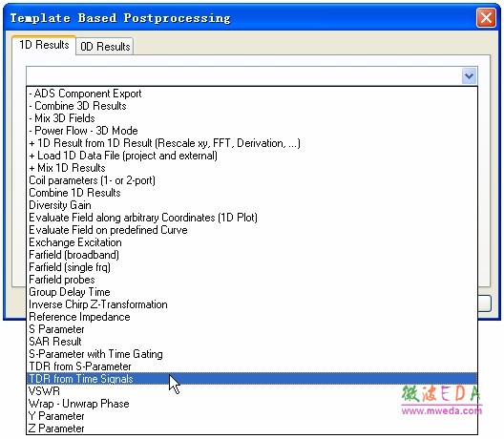
Task: Pick Farfield (broadband) template
Action: pos(252,255)
